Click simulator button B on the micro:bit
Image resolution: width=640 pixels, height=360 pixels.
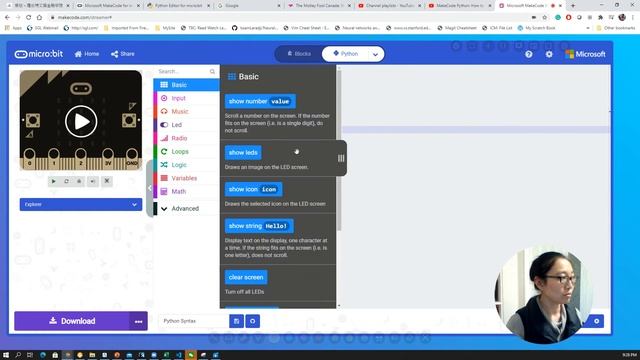129,120
